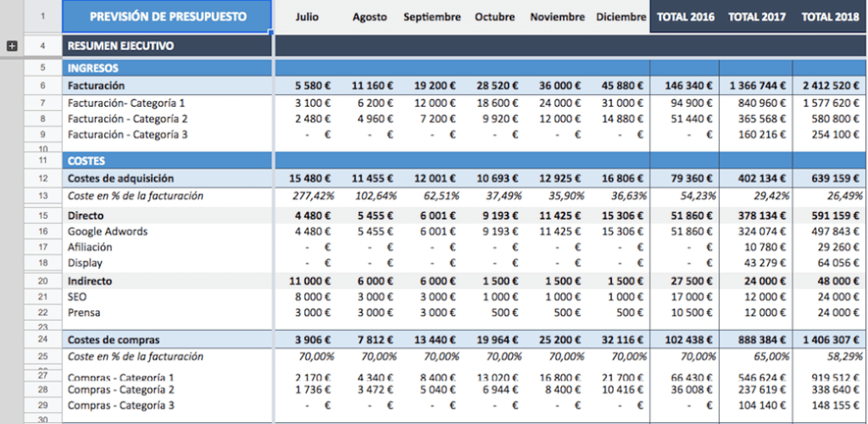Select Julio Indirecto cell 11 000 €

(x=310, y=282)
